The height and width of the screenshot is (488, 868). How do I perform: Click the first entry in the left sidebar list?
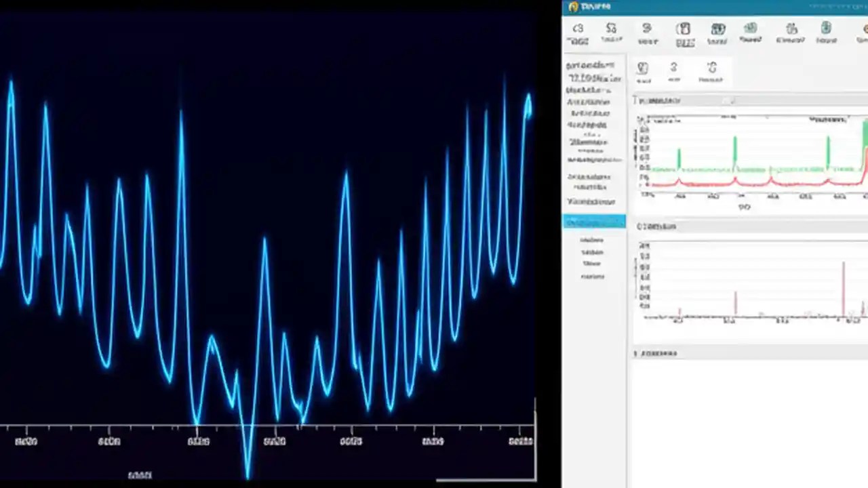pyautogui.click(x=590, y=64)
